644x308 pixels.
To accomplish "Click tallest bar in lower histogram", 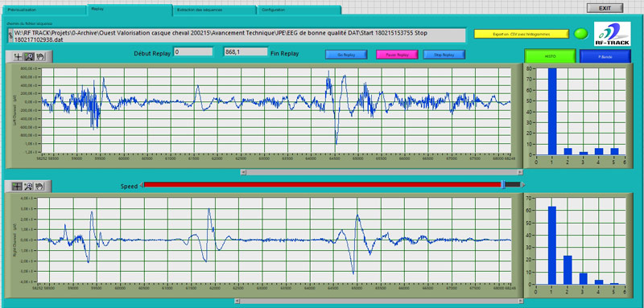I will point(552,245).
